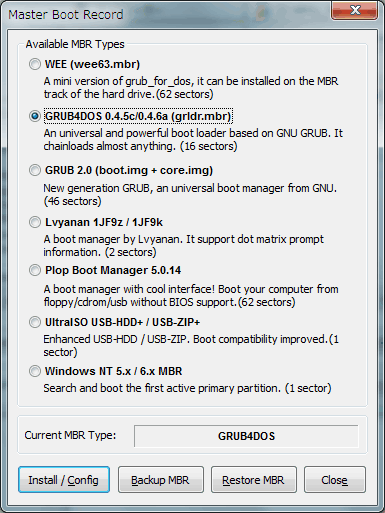The height and width of the screenshot is (513, 385).
Task: Click the 'A boot manager by Lvyanan' description
Action: click(184, 246)
